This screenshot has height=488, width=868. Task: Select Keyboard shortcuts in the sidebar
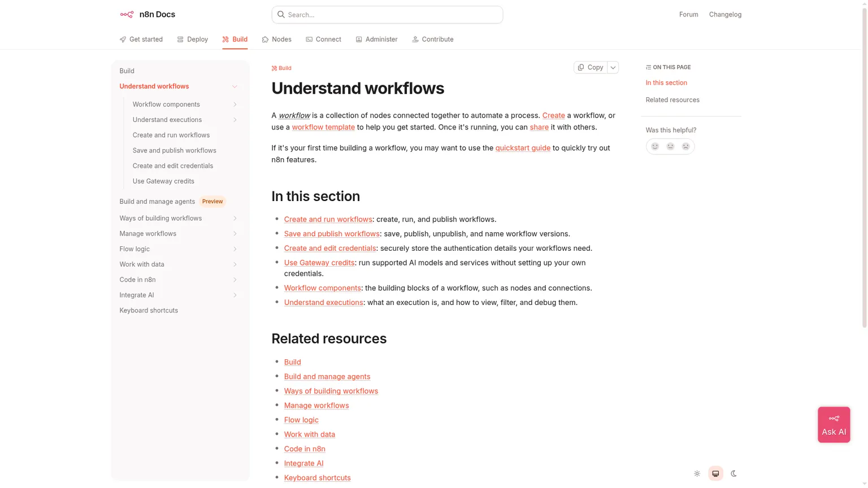pyautogui.click(x=149, y=311)
